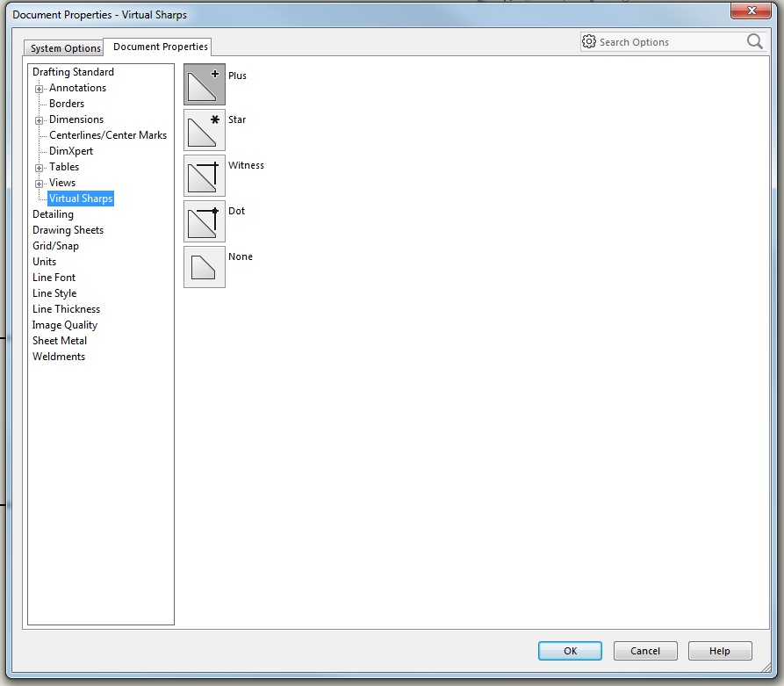Expand the Dimensions tree node
784x686 pixels.
[x=39, y=120]
